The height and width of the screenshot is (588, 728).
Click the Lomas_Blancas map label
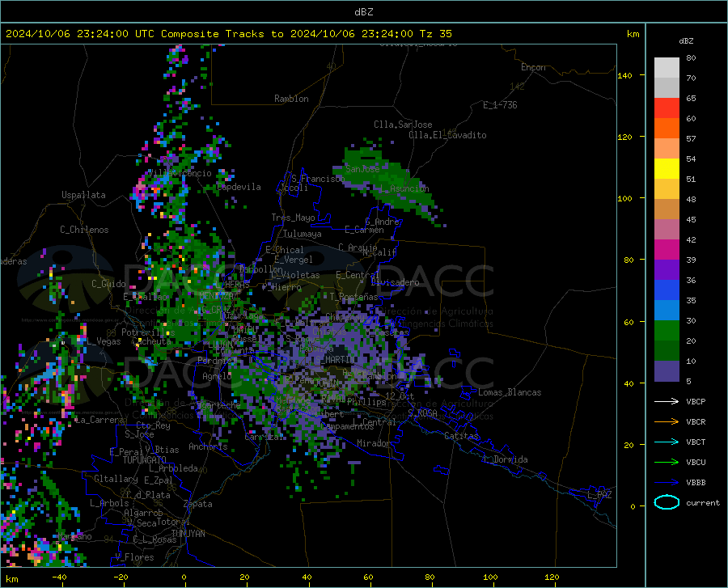pyautogui.click(x=510, y=392)
